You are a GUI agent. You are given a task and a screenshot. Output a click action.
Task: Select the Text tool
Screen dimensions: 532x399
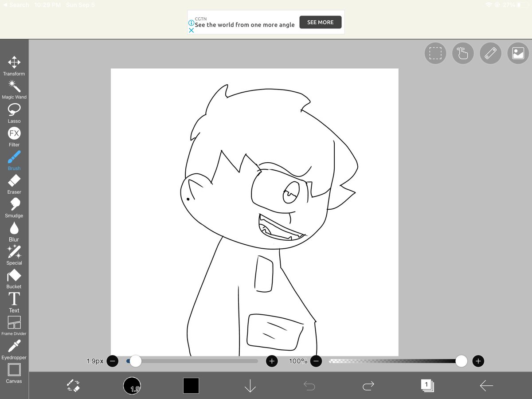[x=14, y=302]
